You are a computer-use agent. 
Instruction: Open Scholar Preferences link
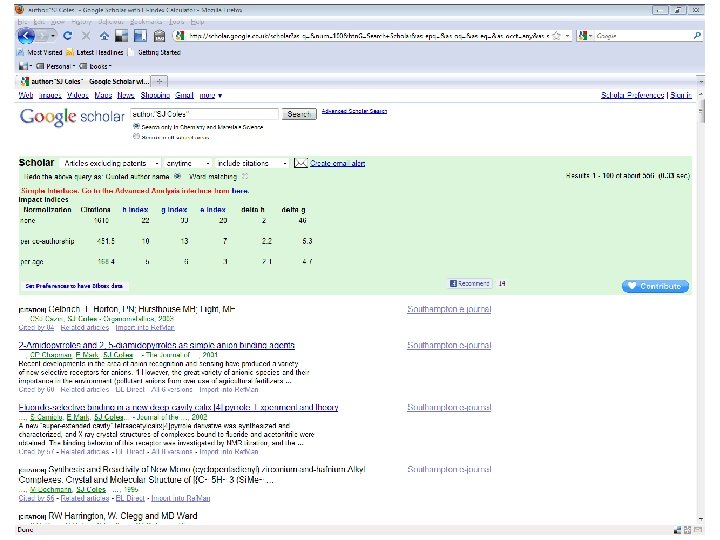[632, 95]
